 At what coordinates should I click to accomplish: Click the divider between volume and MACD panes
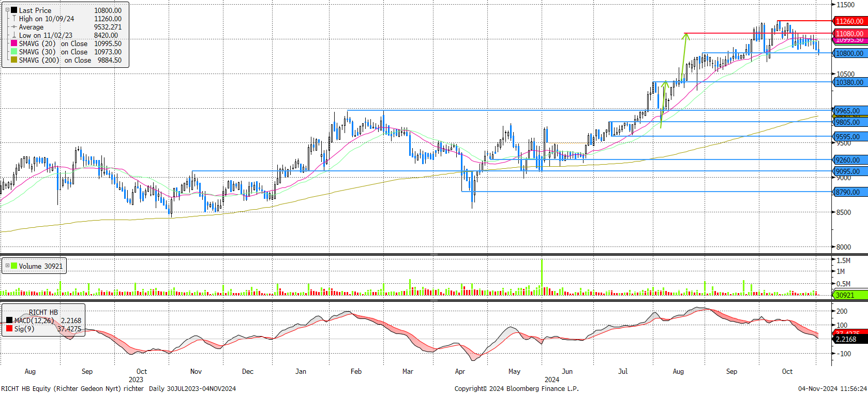[434, 300]
